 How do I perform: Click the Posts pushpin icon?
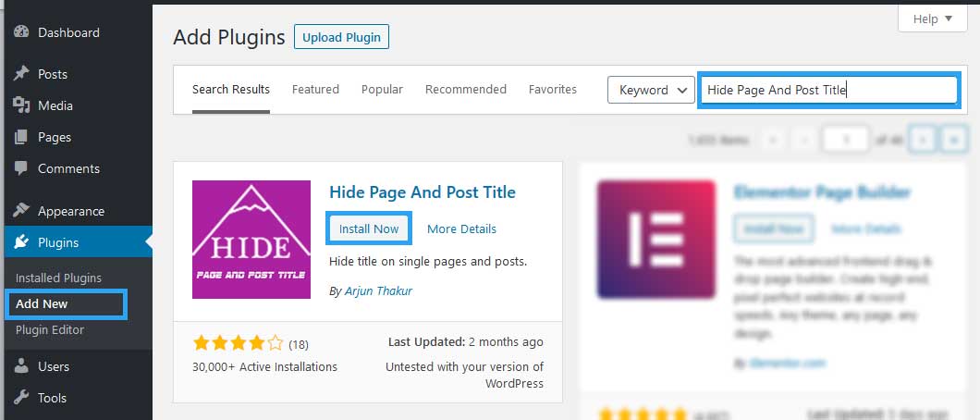pos(21,74)
